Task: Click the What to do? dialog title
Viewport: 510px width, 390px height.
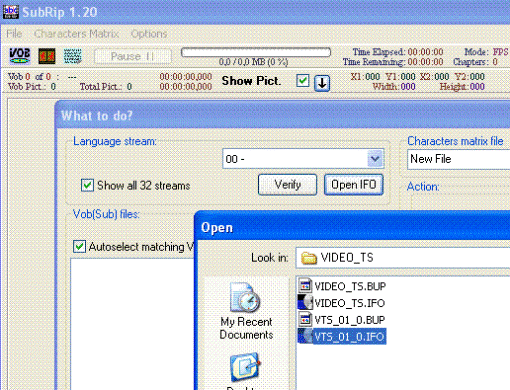Action: click(97, 116)
